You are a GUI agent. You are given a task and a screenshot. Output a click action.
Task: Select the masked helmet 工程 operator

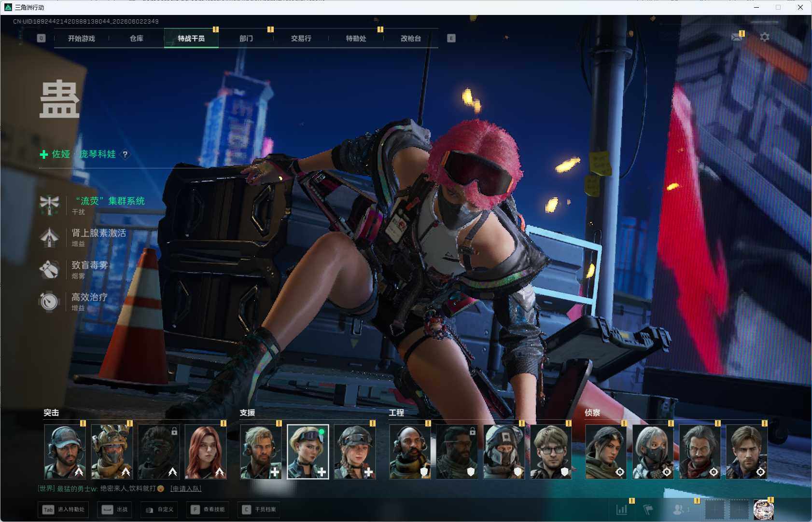click(x=504, y=452)
